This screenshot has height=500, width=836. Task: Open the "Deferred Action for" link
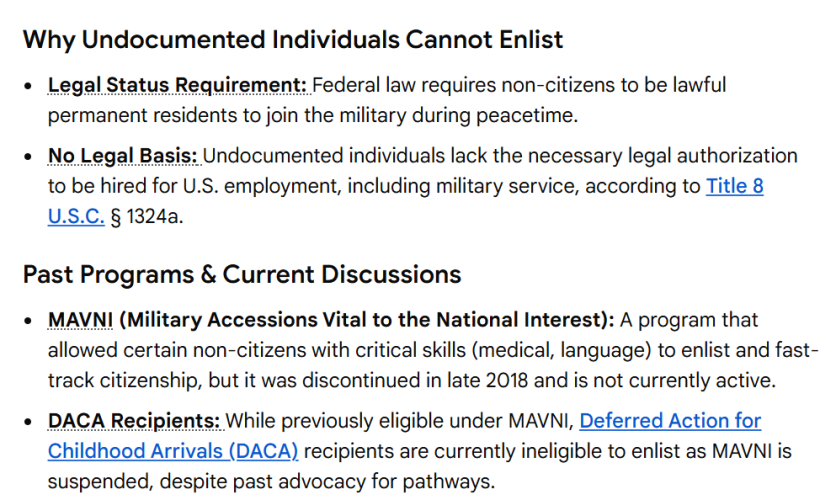670,421
